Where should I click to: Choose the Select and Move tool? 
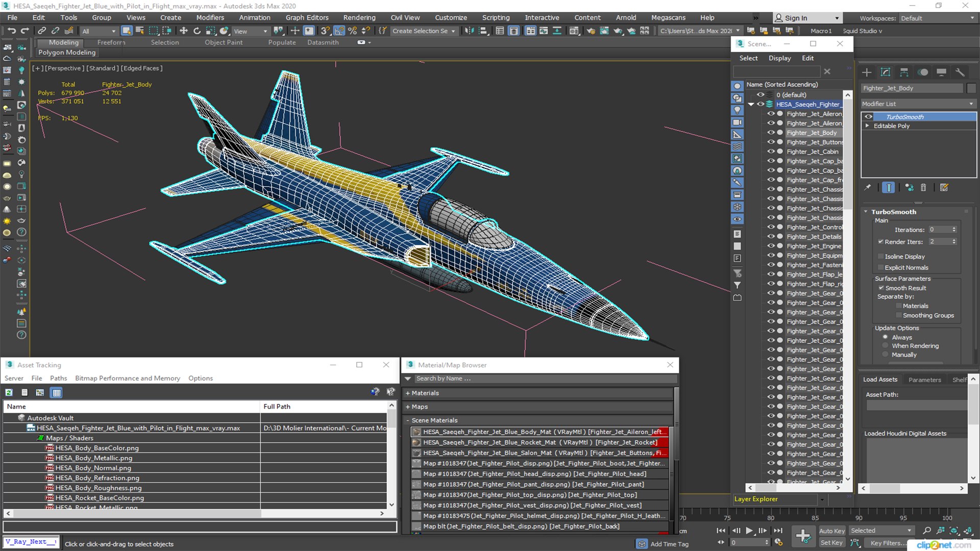(x=183, y=31)
